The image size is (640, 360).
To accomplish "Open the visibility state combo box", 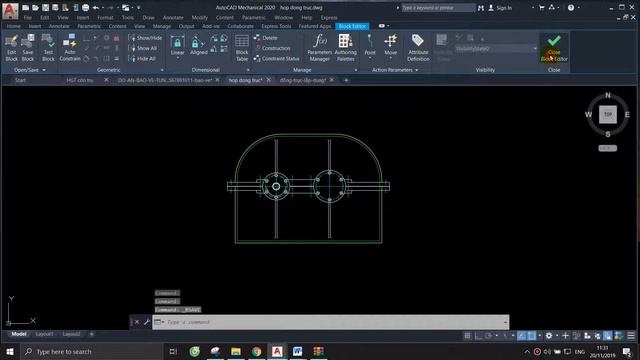I will coord(496,49).
